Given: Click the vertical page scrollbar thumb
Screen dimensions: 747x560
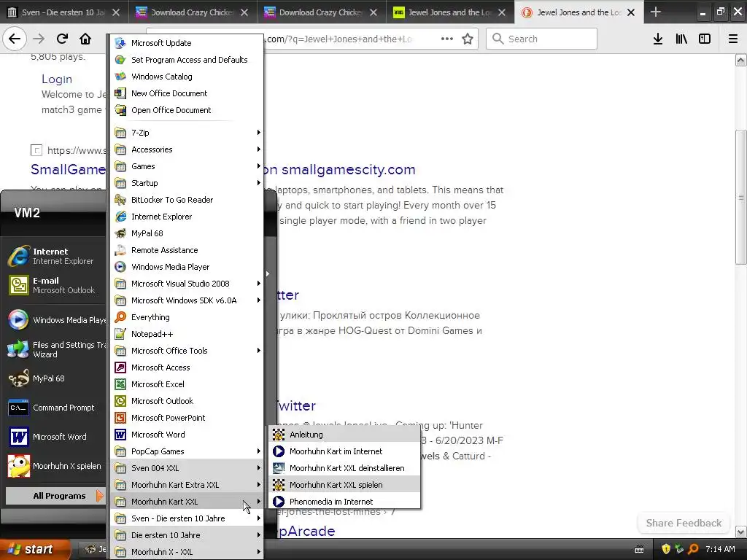Looking at the screenshot, I should pyautogui.click(x=740, y=197).
